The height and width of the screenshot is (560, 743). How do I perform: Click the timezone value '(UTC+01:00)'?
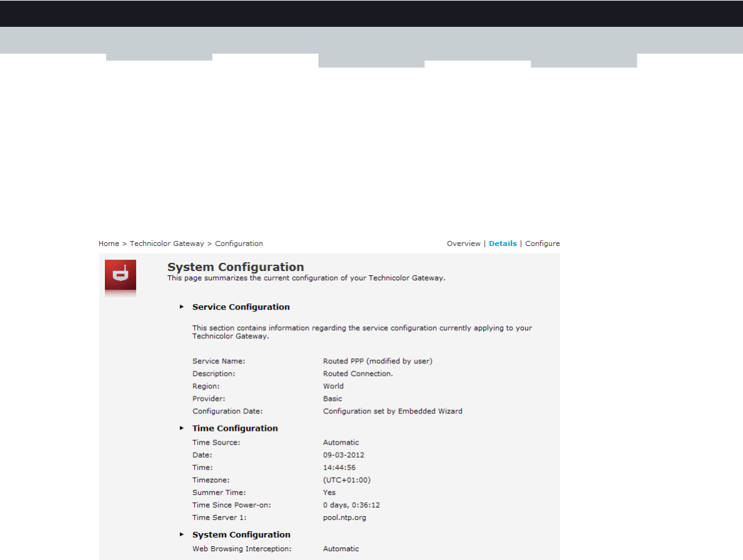pyautogui.click(x=347, y=480)
